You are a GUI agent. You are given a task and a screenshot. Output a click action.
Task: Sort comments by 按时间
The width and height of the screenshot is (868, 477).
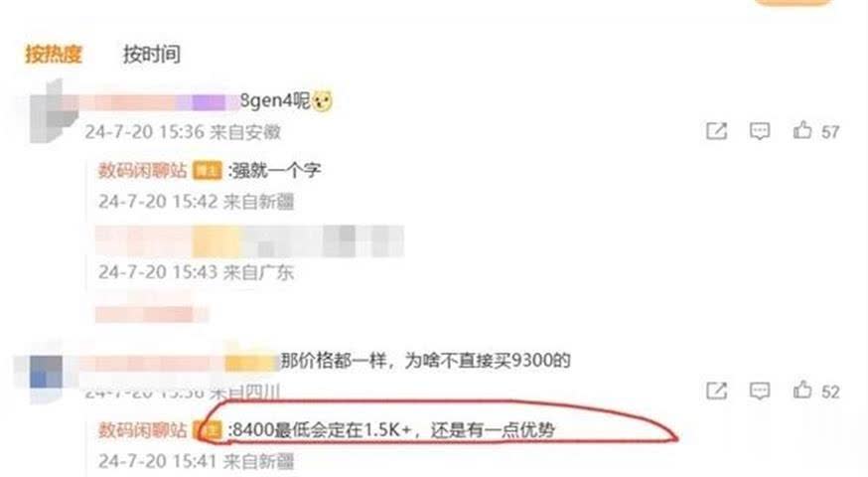pyautogui.click(x=152, y=55)
